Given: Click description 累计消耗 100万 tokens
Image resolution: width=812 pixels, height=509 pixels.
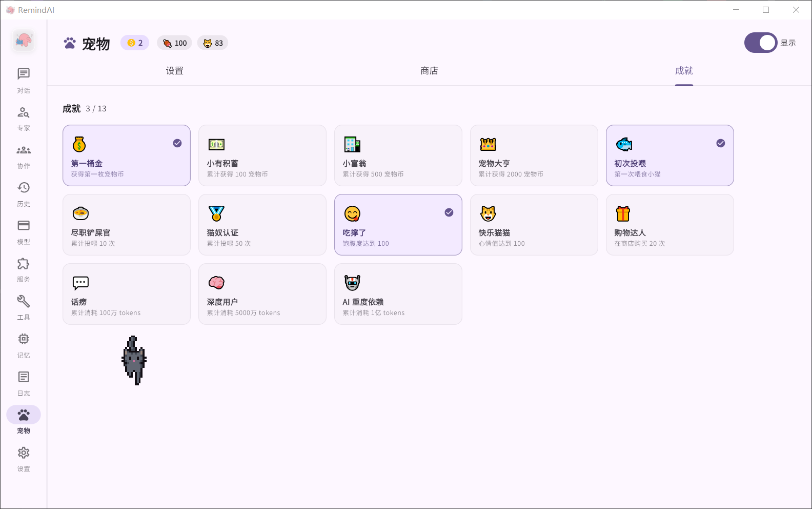Looking at the screenshot, I should pyautogui.click(x=106, y=313).
